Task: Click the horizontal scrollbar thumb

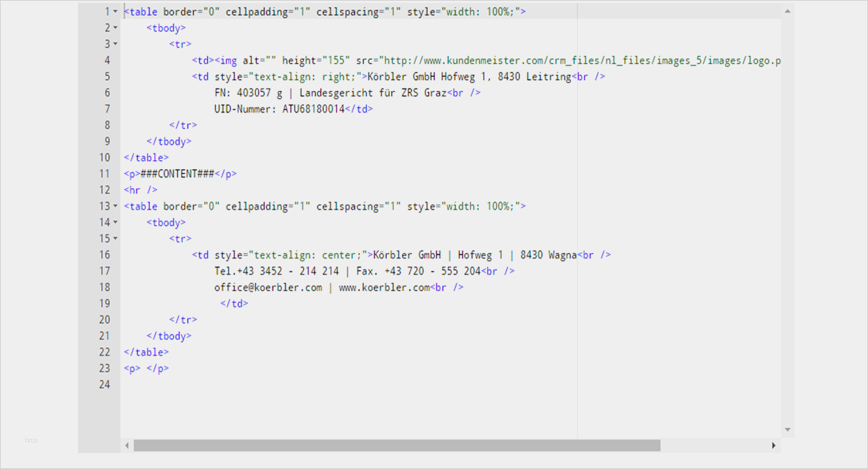Action: 396,445
